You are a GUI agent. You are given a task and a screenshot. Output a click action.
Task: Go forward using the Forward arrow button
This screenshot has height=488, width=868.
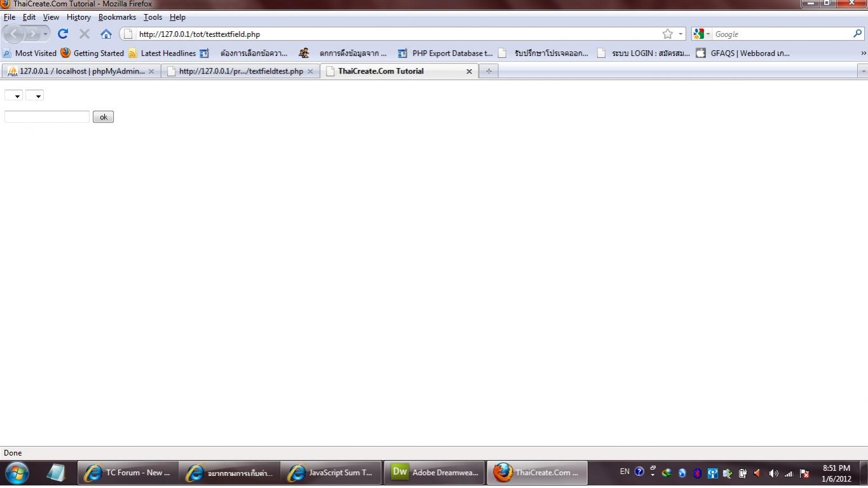tap(32, 34)
